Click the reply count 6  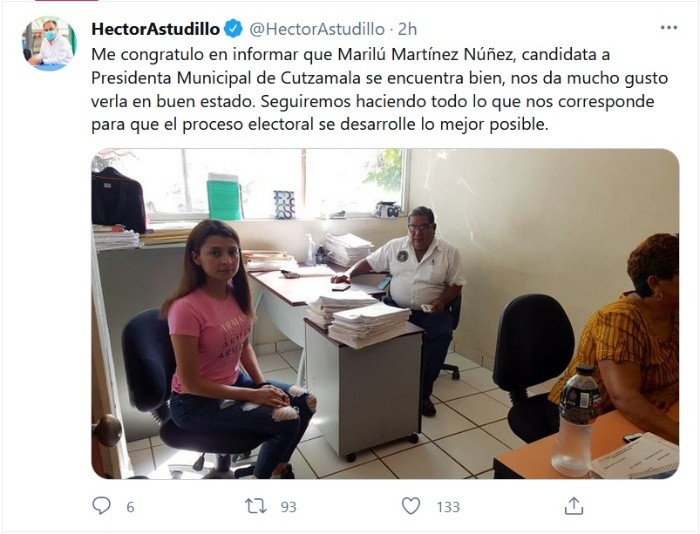pos(130,507)
